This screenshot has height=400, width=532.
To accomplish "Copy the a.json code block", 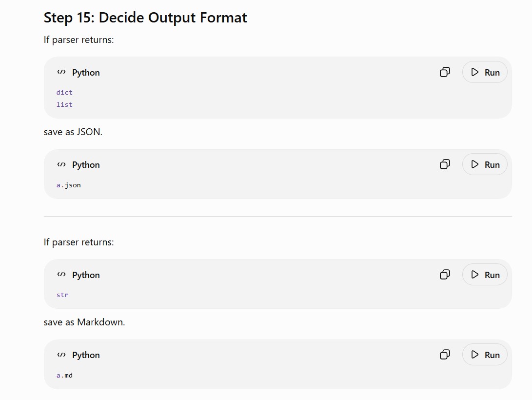I will pyautogui.click(x=445, y=164).
